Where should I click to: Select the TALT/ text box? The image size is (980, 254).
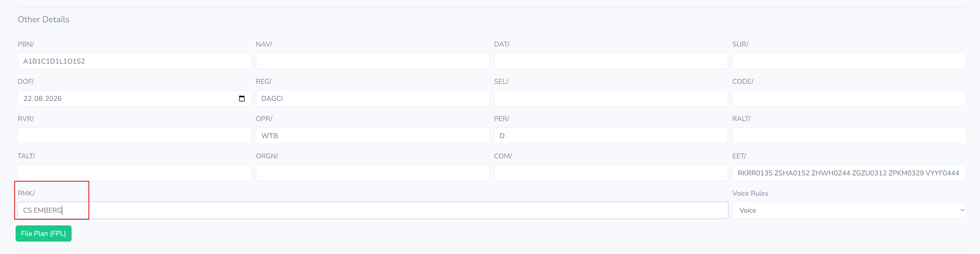point(134,173)
